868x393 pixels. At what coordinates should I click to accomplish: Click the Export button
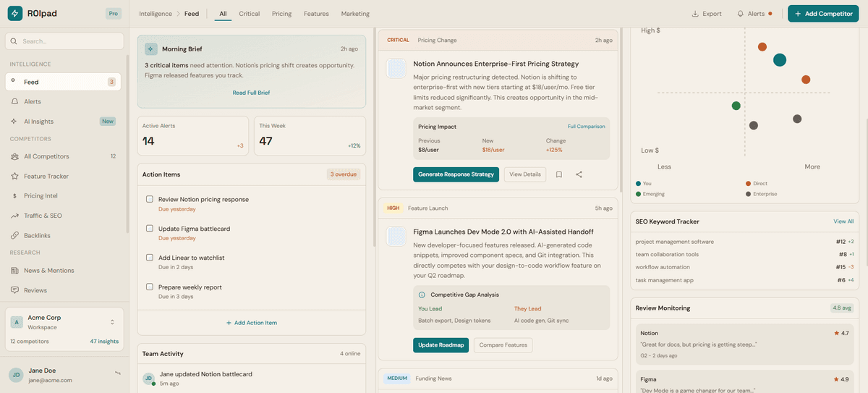(707, 14)
